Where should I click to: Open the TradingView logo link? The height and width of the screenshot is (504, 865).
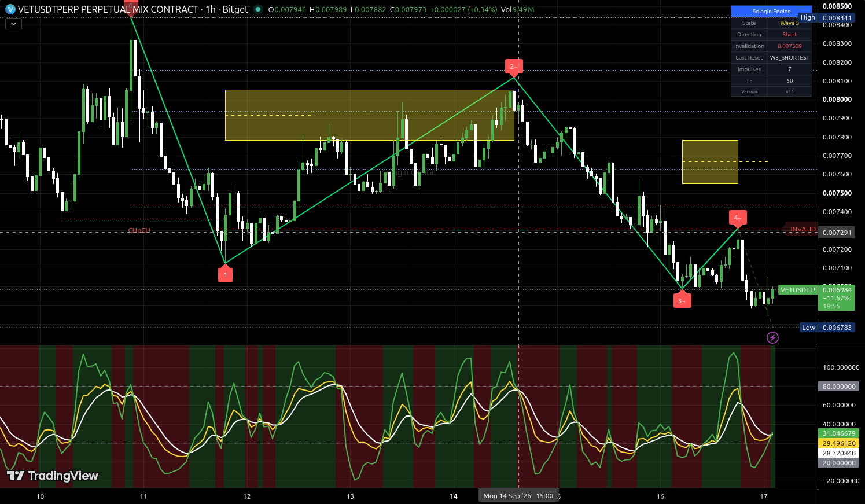pyautogui.click(x=53, y=476)
